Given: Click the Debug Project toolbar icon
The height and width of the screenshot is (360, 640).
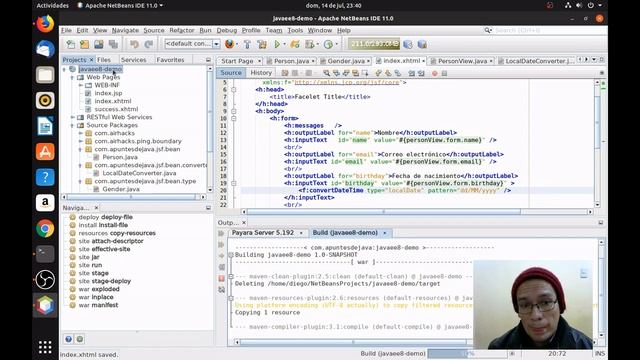Looking at the screenshot, I should [x=295, y=44].
